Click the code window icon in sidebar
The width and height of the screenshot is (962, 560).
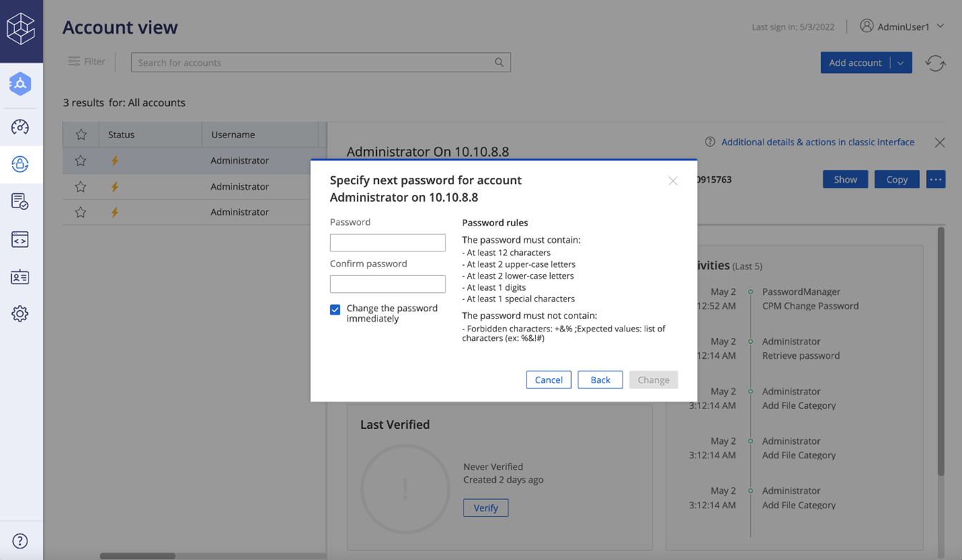tap(20, 239)
